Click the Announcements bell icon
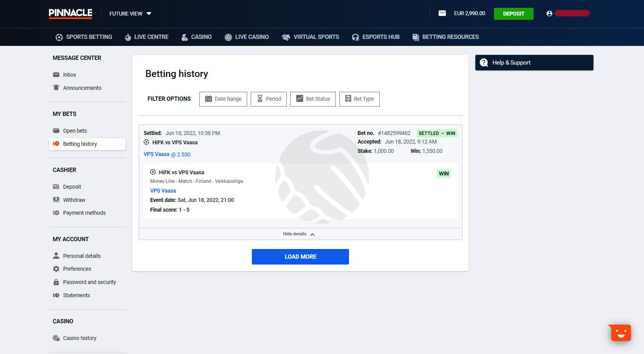This screenshot has width=644, height=354. click(56, 88)
